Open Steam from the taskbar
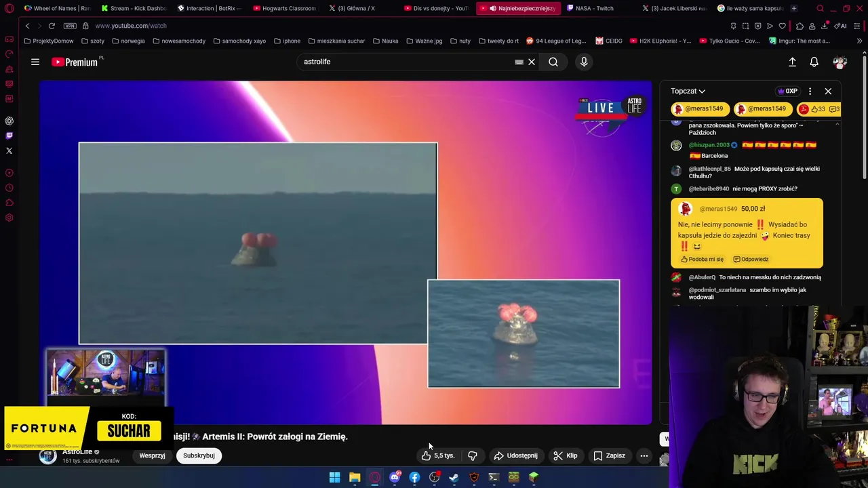 pyautogui.click(x=454, y=477)
